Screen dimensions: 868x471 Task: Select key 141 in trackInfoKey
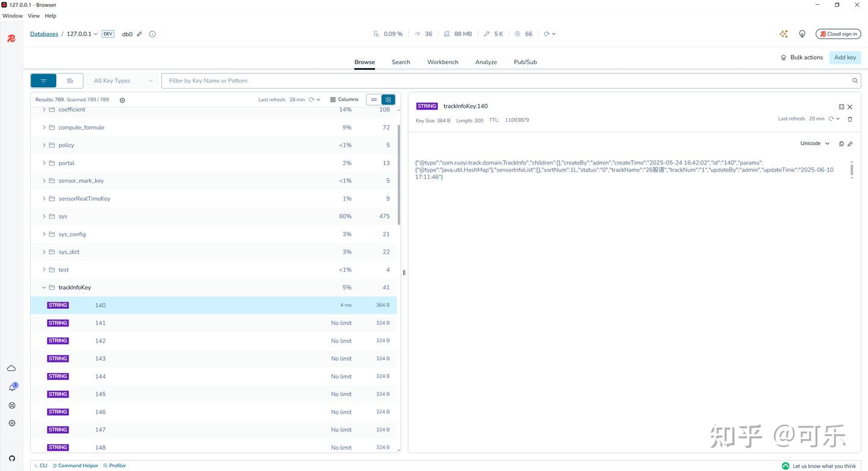pyautogui.click(x=213, y=323)
